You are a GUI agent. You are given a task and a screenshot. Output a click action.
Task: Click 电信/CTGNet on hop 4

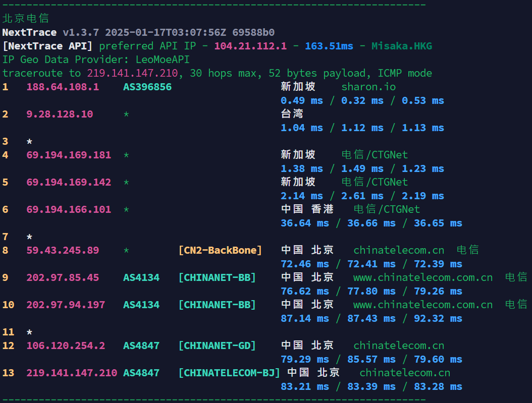(375, 155)
